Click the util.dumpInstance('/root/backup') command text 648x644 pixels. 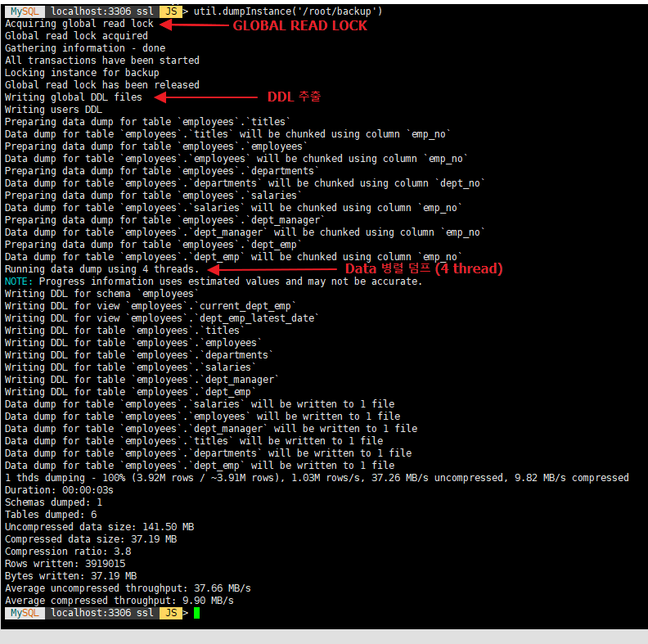tap(288, 11)
